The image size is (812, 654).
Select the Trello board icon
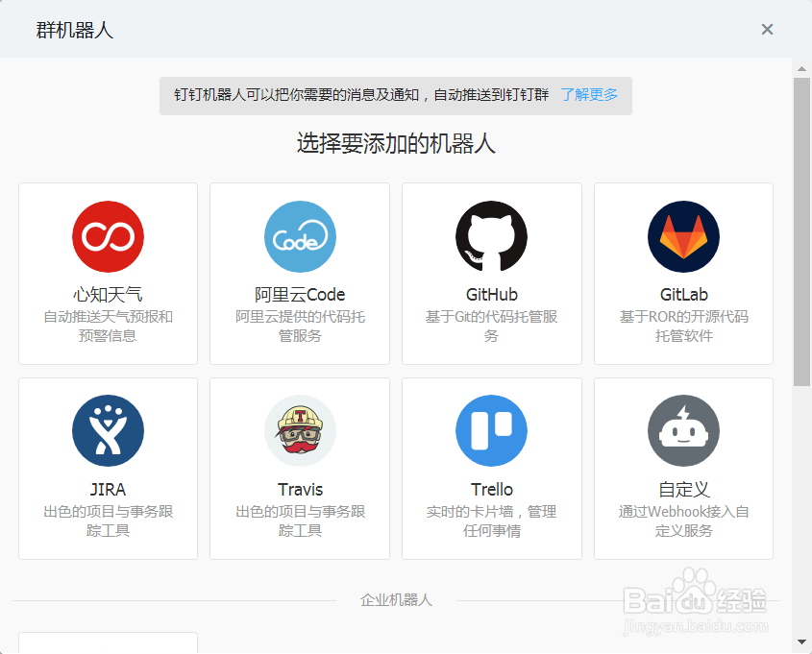click(491, 430)
